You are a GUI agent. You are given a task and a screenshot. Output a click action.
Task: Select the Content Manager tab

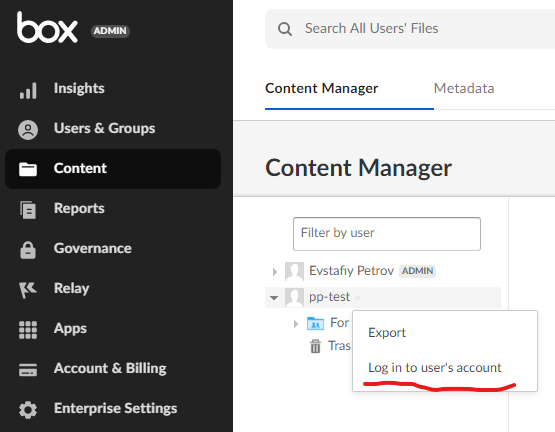tap(322, 88)
